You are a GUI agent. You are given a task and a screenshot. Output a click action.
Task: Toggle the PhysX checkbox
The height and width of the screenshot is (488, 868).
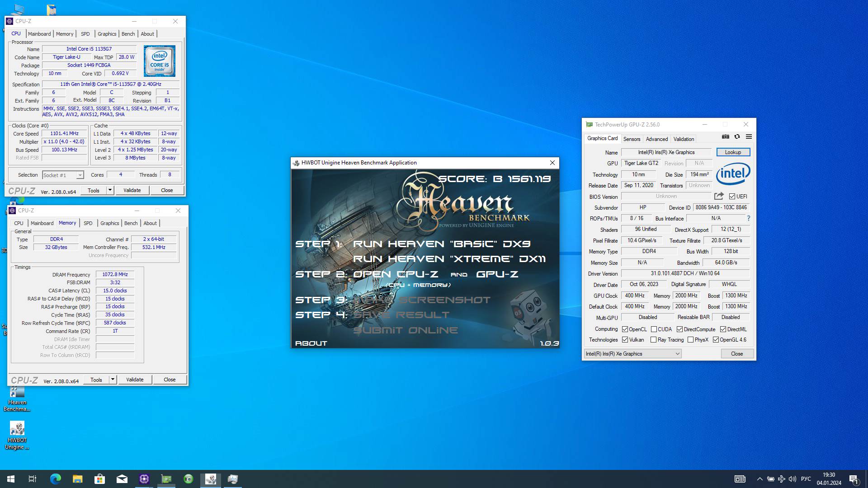690,340
